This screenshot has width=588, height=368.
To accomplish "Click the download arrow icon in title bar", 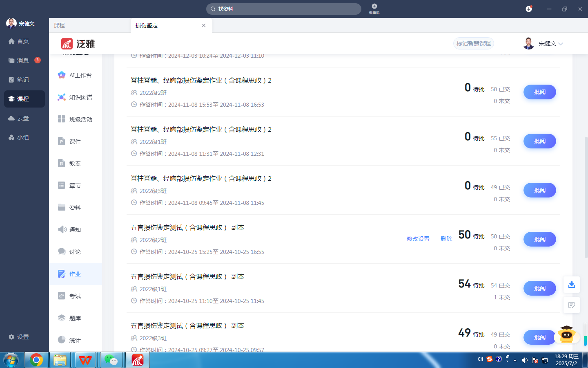I will point(529,9).
